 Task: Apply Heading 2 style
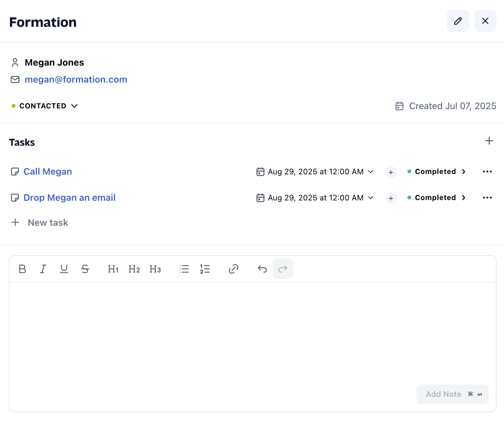[x=134, y=269]
